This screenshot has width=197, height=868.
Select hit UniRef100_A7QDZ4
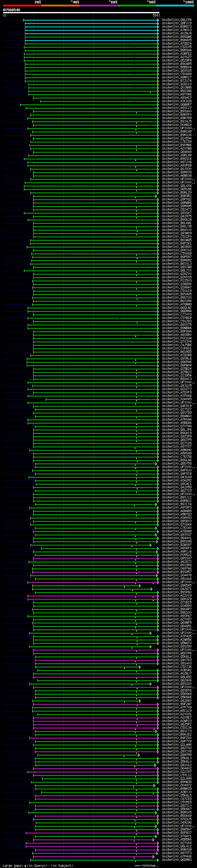(x=176, y=43)
